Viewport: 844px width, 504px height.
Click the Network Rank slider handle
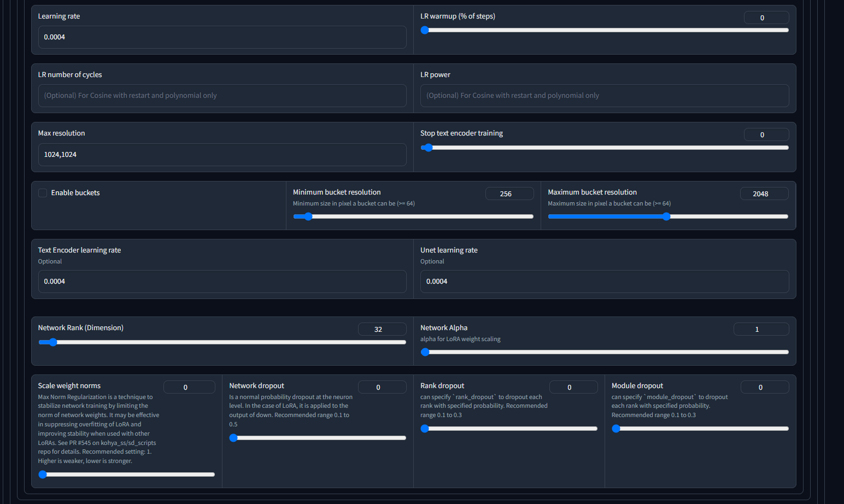tap(52, 342)
